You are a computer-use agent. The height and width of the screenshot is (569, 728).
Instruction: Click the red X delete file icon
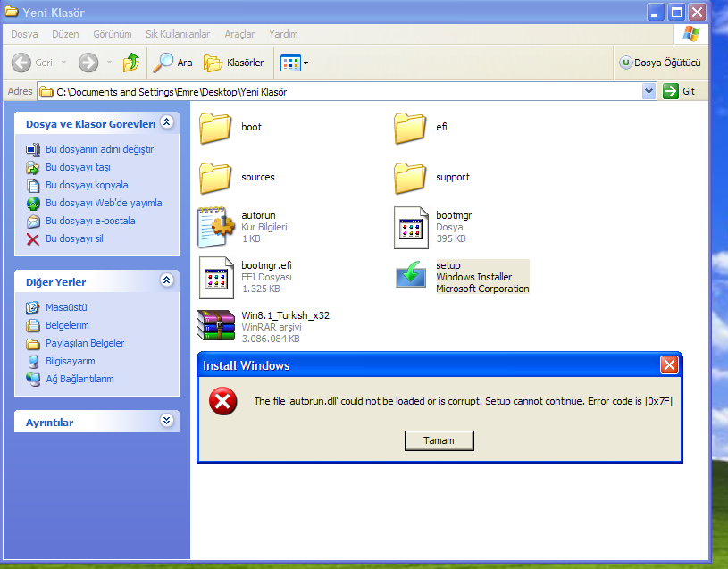(33, 239)
